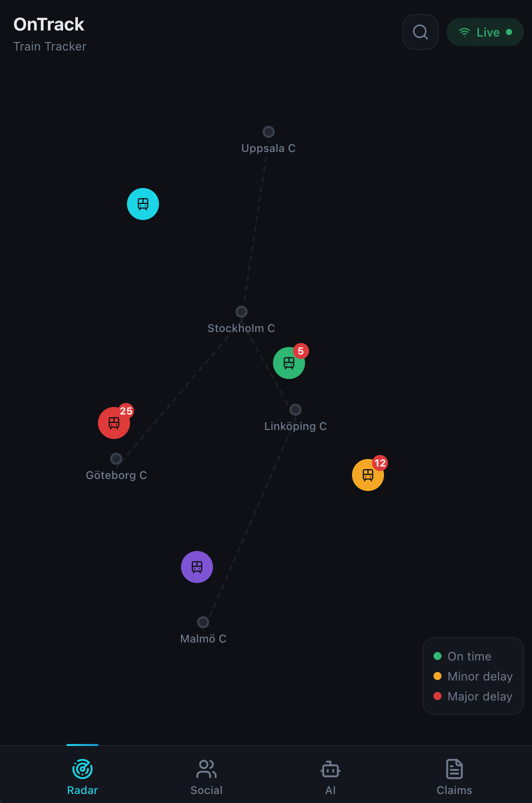The image size is (532, 803).
Task: Select the purple train marker
Action: coord(197,567)
